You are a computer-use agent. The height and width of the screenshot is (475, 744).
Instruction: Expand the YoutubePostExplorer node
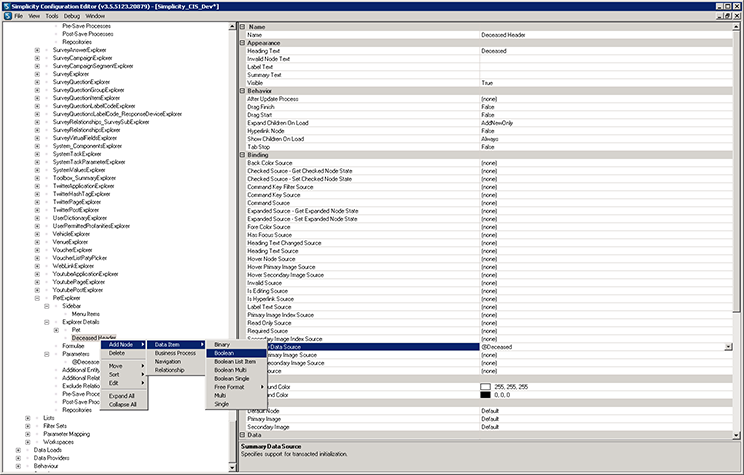click(37, 290)
